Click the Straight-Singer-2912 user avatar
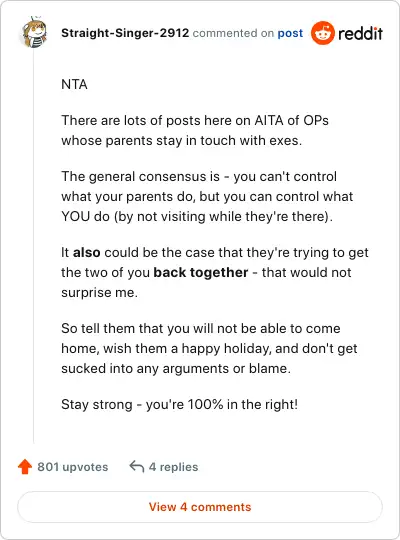 (33, 32)
